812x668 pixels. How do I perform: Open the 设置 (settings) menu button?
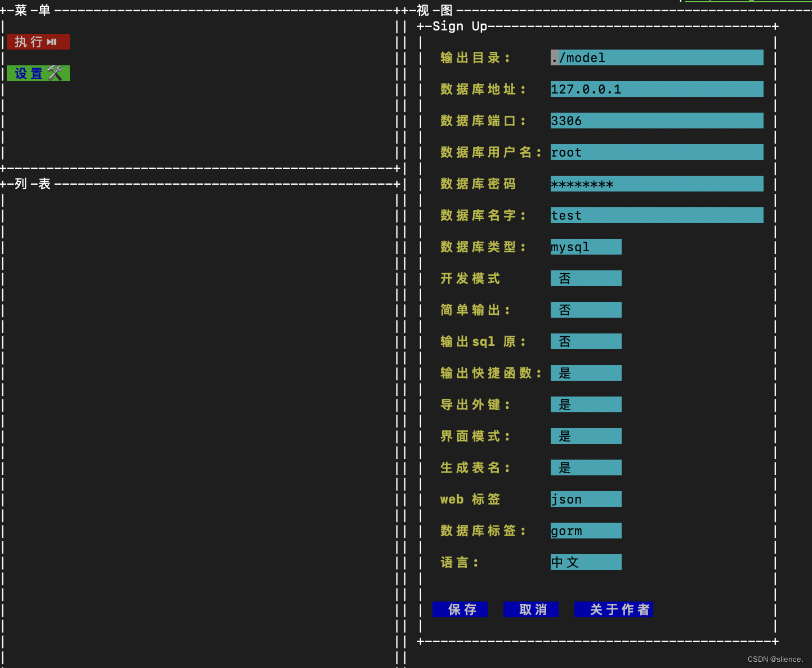tap(38, 73)
